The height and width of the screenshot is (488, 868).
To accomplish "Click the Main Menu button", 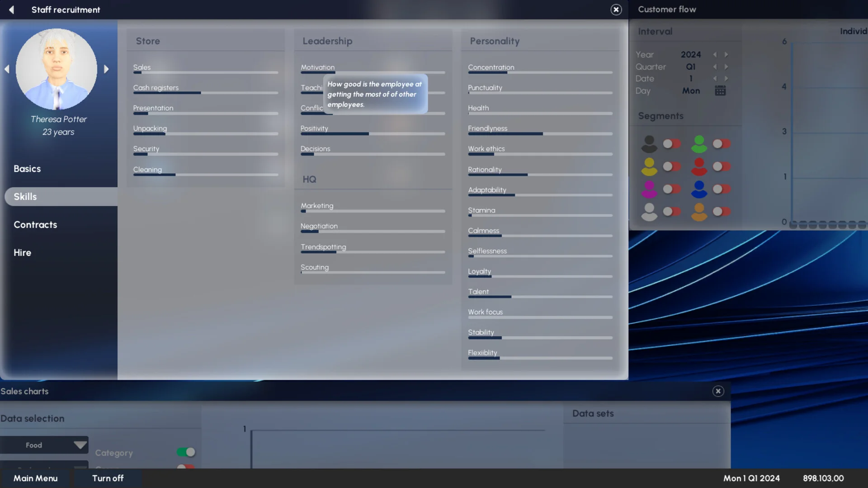I will coord(35,478).
